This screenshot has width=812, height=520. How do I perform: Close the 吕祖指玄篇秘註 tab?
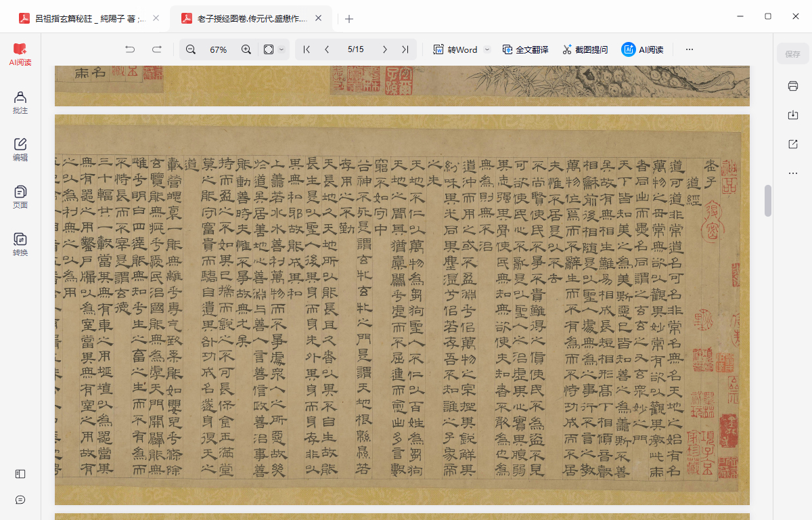156,19
